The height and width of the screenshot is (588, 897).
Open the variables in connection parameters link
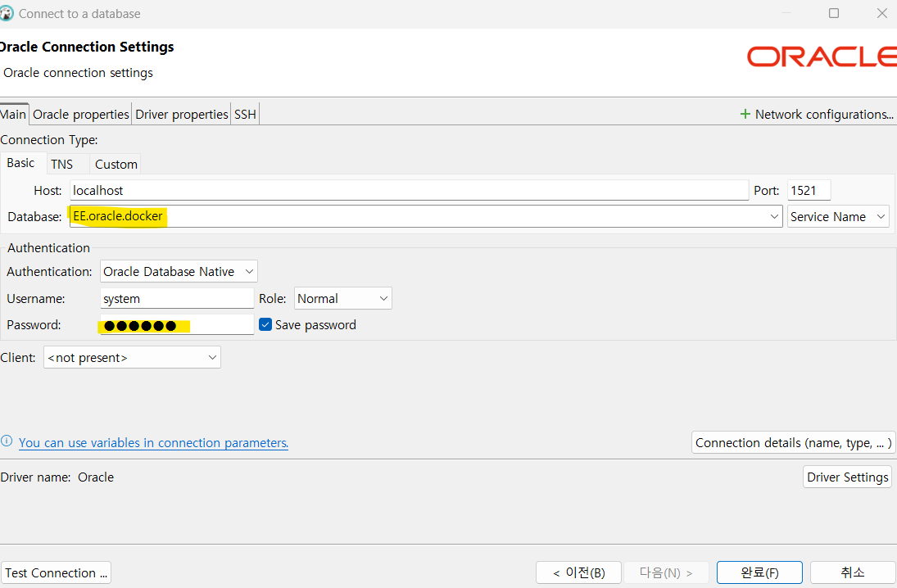pyautogui.click(x=153, y=443)
